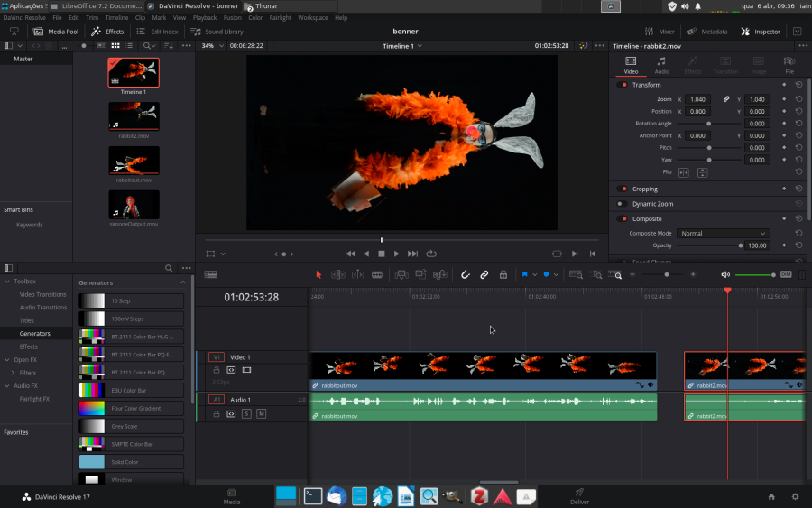Viewport: 812px width, 508px height.
Task: Open the Sound Library panel
Action: [x=217, y=32]
